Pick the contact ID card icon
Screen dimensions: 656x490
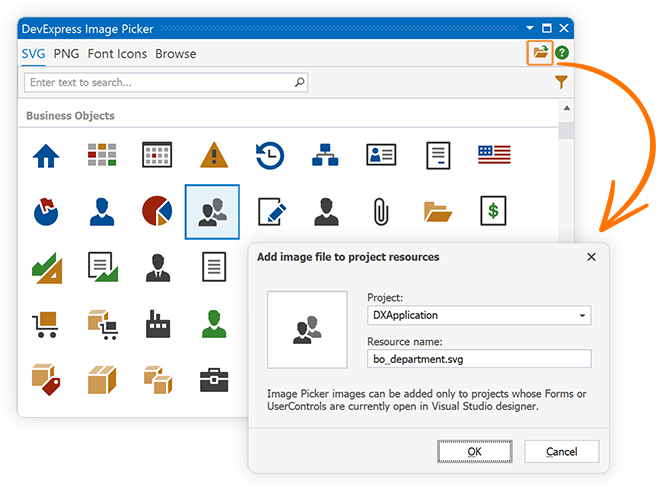point(381,155)
